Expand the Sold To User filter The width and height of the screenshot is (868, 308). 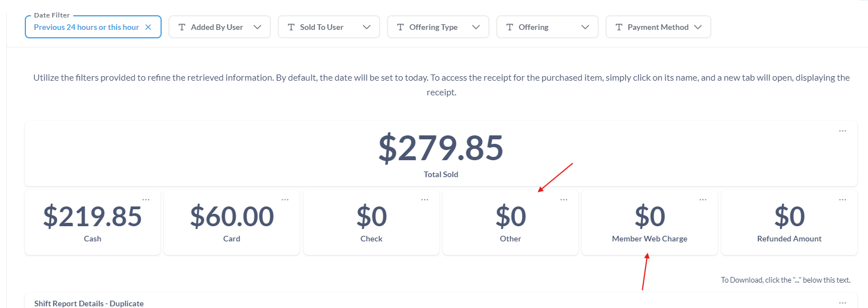(329, 27)
